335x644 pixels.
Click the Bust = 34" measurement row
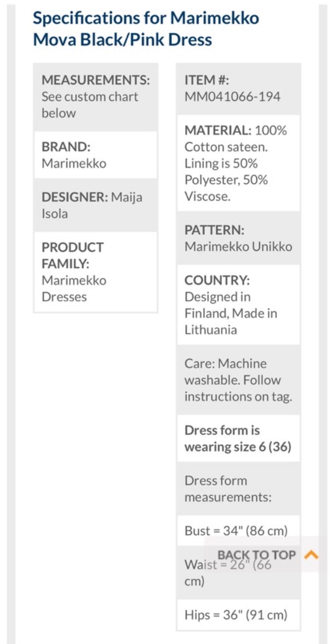[236, 531]
